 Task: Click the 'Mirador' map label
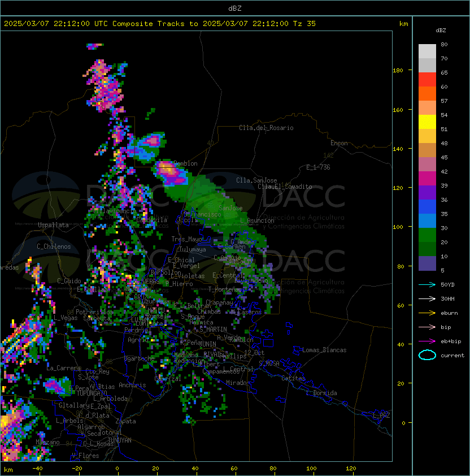(x=238, y=383)
